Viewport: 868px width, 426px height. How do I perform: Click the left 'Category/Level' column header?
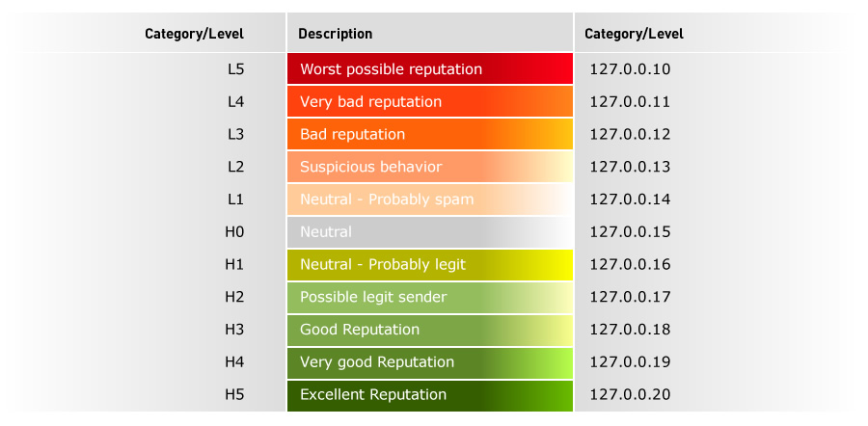194,34
